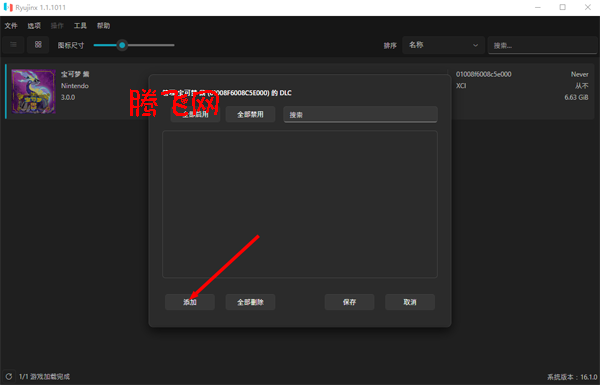Viewport: 600px width, 385px height.
Task: Click the 添加 button to add DLC
Action: pos(190,302)
